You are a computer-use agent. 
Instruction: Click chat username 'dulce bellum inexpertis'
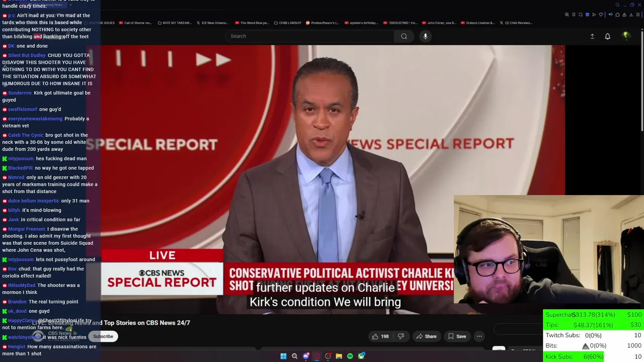point(33,201)
